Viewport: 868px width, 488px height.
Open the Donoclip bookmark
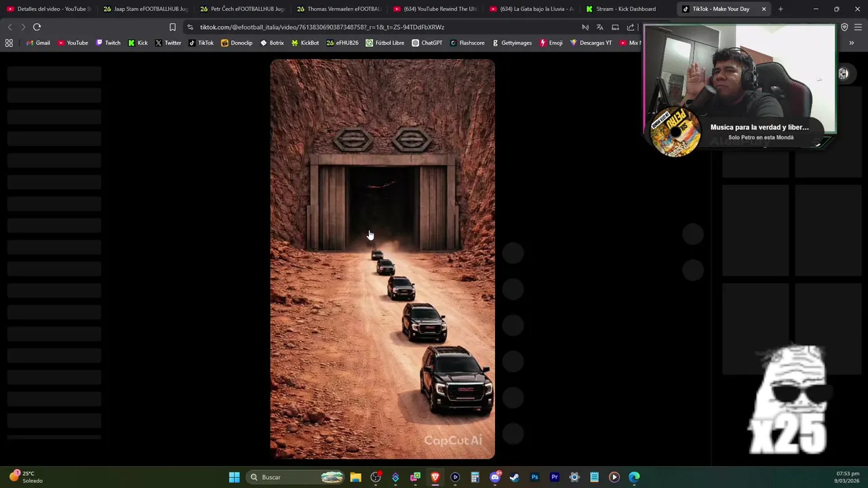(x=237, y=43)
